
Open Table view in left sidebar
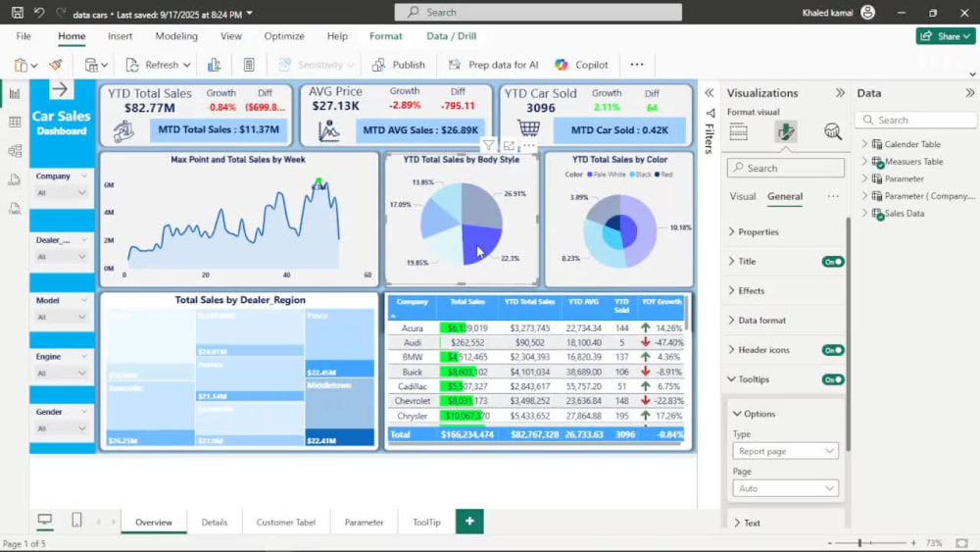point(15,122)
